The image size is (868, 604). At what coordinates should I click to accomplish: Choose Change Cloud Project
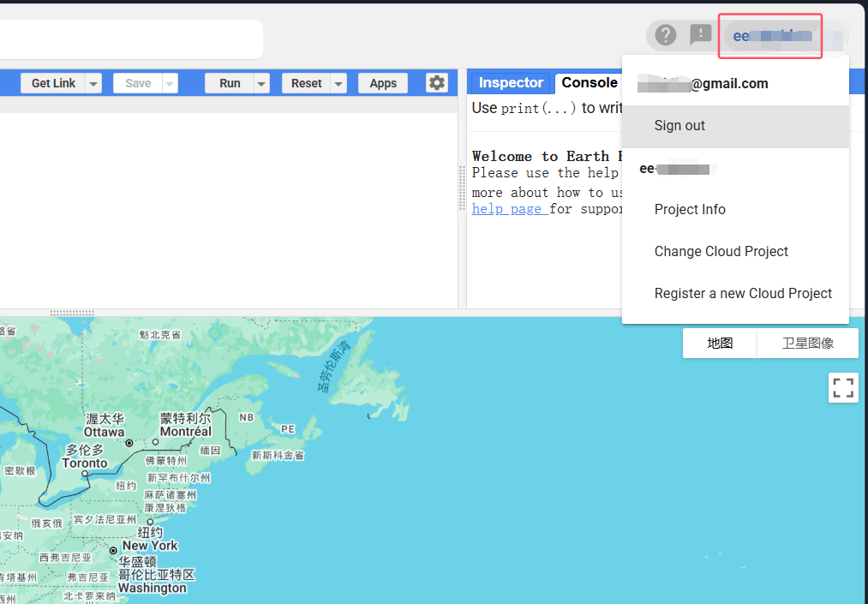coord(721,251)
